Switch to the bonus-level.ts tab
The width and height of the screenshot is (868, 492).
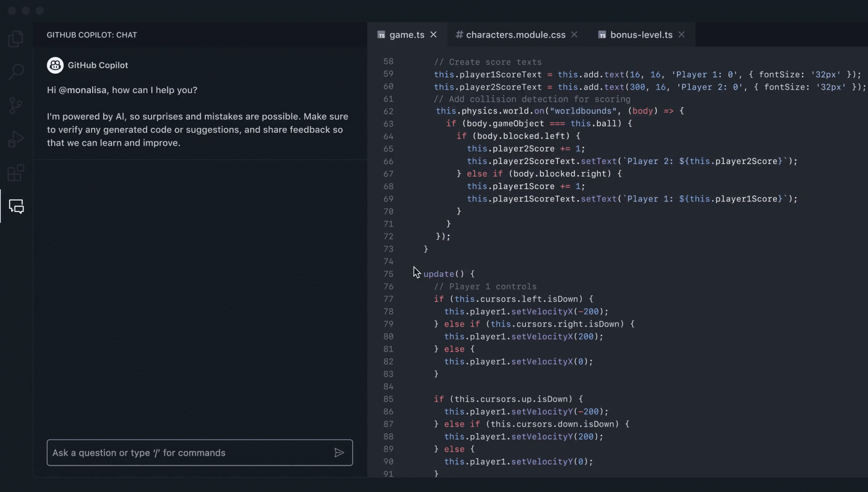point(641,35)
